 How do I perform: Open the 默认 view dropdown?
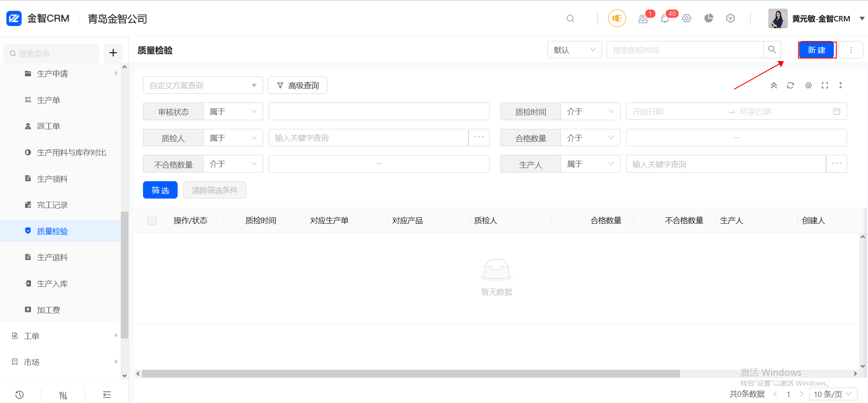click(575, 50)
